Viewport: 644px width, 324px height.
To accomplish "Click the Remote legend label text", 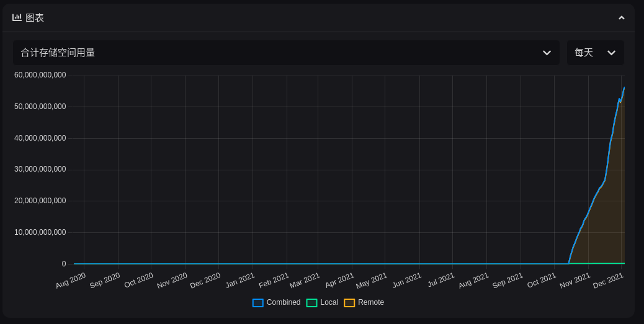I will click(x=371, y=302).
